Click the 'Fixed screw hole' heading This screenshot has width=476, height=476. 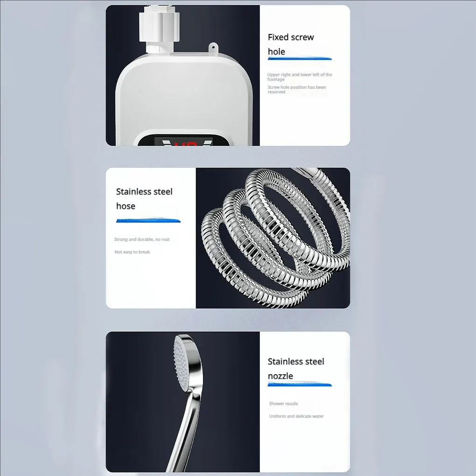pyautogui.click(x=291, y=44)
